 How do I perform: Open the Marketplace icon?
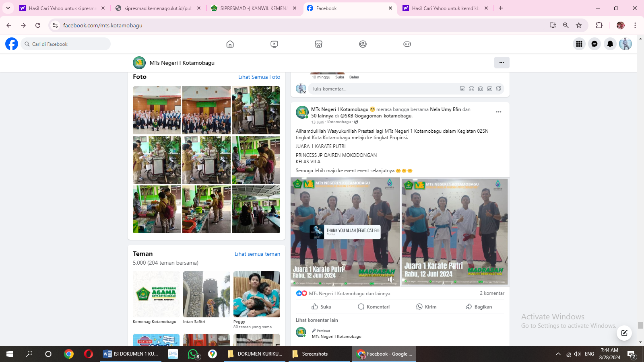click(318, 44)
